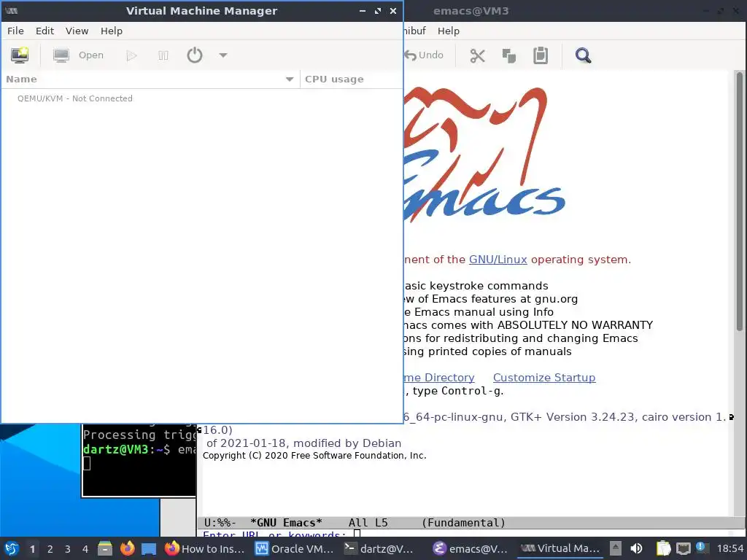Switch to workspace 2 on taskbar
The width and height of the screenshot is (747, 560).
(50, 549)
